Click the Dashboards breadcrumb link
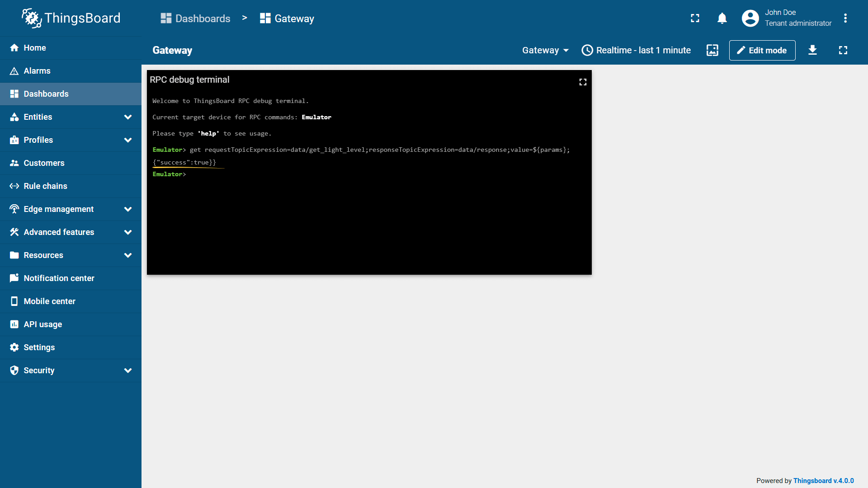 [195, 19]
